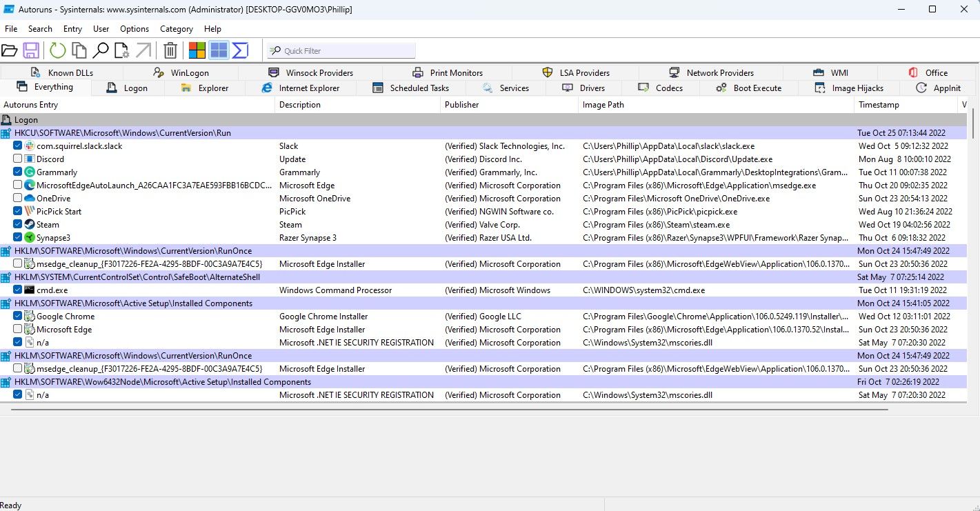
Task: Save the current Autoruns results
Action: (x=31, y=50)
